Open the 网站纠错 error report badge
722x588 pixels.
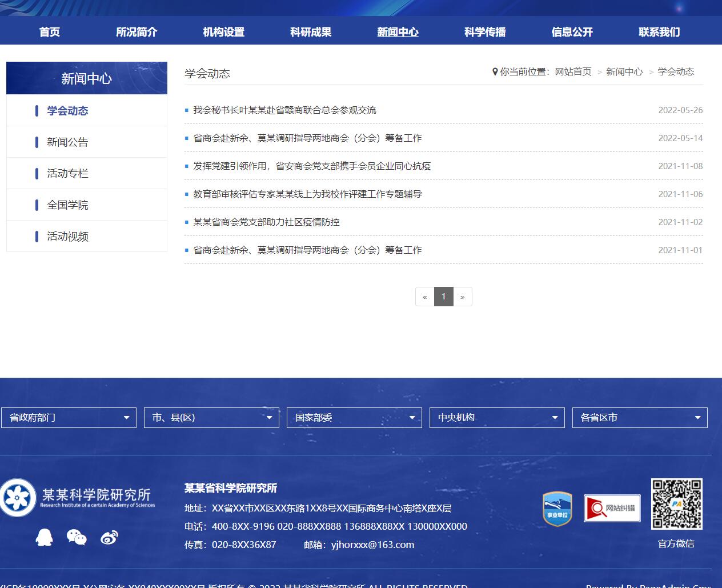(612, 508)
